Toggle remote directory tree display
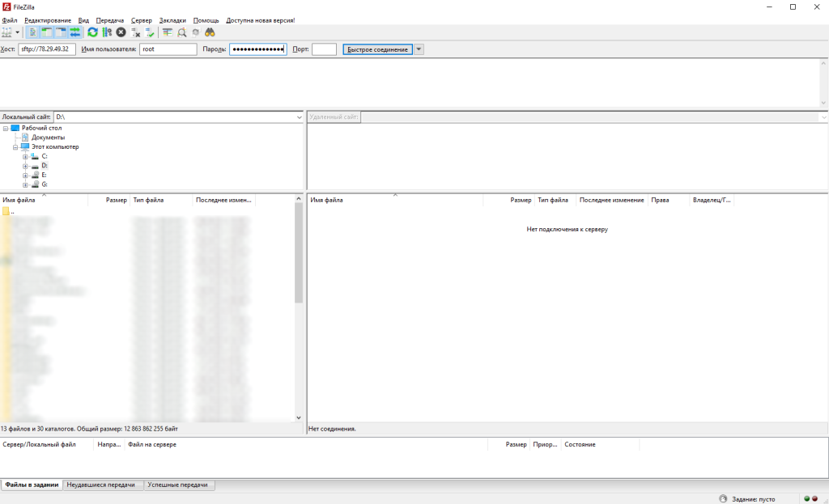 point(61,32)
